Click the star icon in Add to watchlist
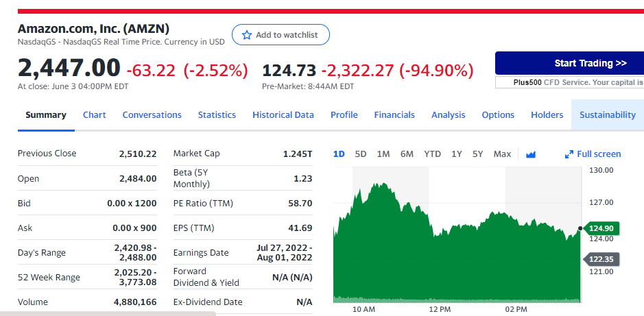 point(246,35)
